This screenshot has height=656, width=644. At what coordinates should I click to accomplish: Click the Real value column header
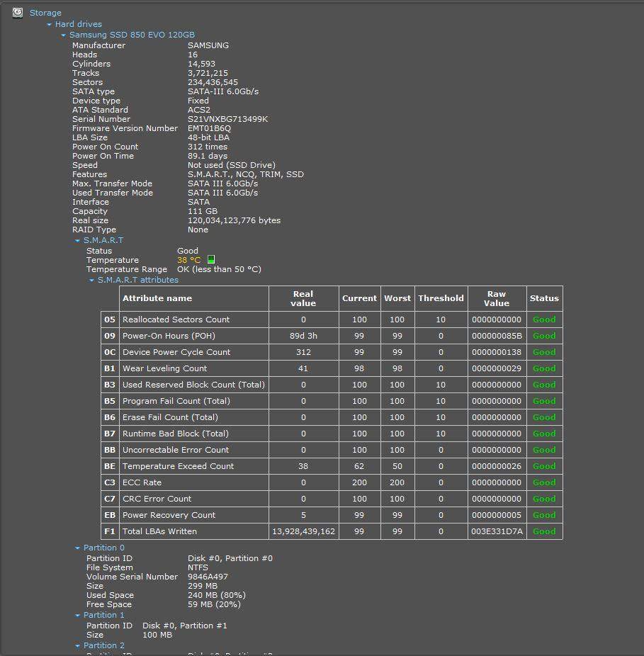(303, 299)
